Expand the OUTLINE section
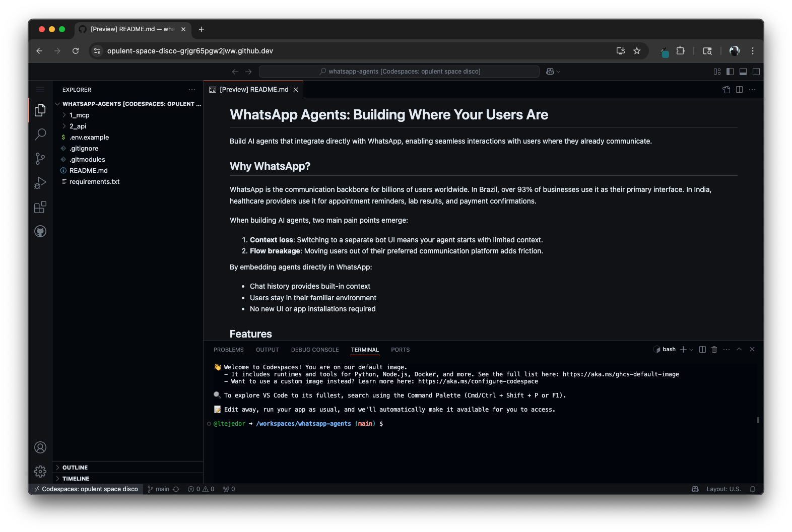Image resolution: width=792 pixels, height=532 pixels. tap(75, 468)
